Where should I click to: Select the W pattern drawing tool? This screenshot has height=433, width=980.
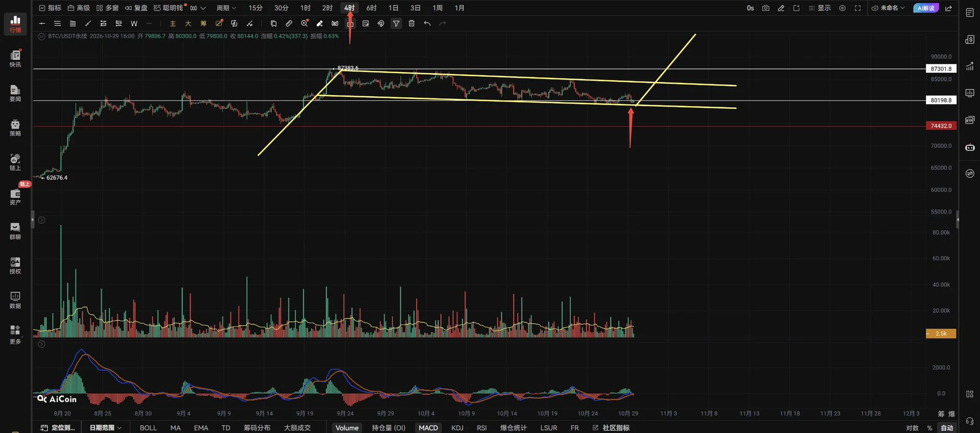point(134,23)
